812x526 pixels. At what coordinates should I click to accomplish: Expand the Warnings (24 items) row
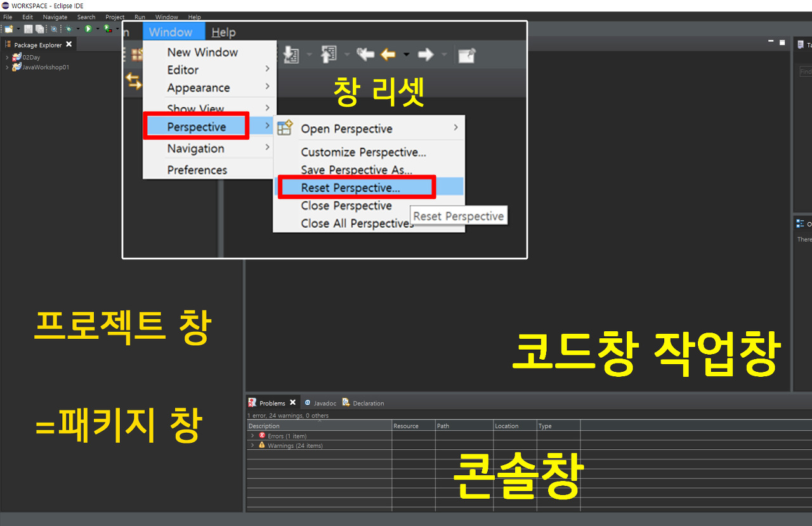pos(252,445)
